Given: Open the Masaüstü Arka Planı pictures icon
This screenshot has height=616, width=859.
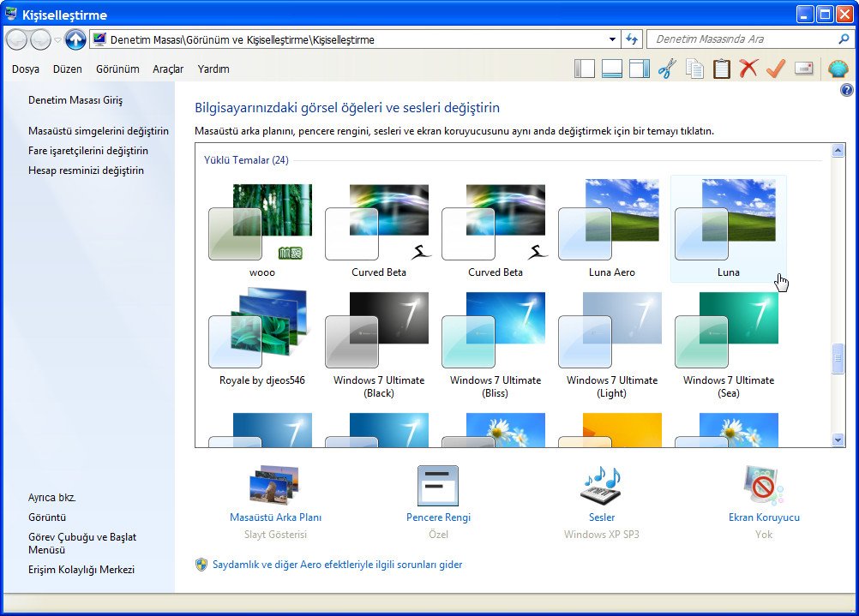Looking at the screenshot, I should pos(274,485).
